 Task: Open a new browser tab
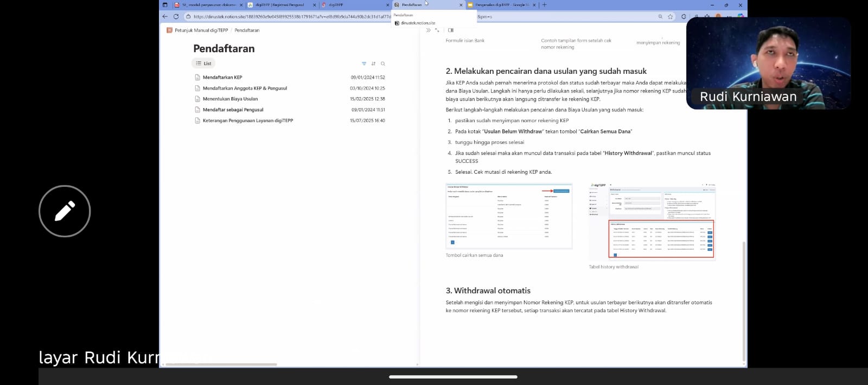tap(545, 5)
